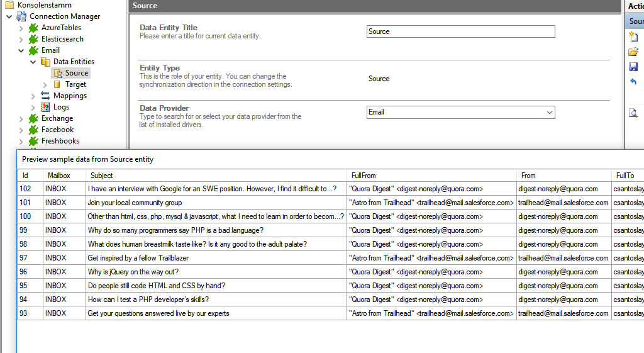Expand the Target entity node

point(45,84)
